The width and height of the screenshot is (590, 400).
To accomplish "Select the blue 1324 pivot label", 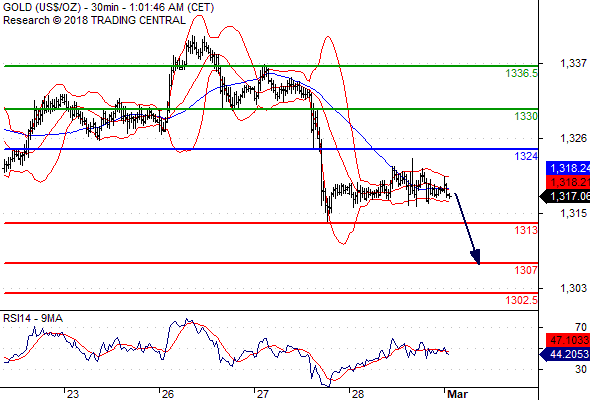I will tap(526, 156).
